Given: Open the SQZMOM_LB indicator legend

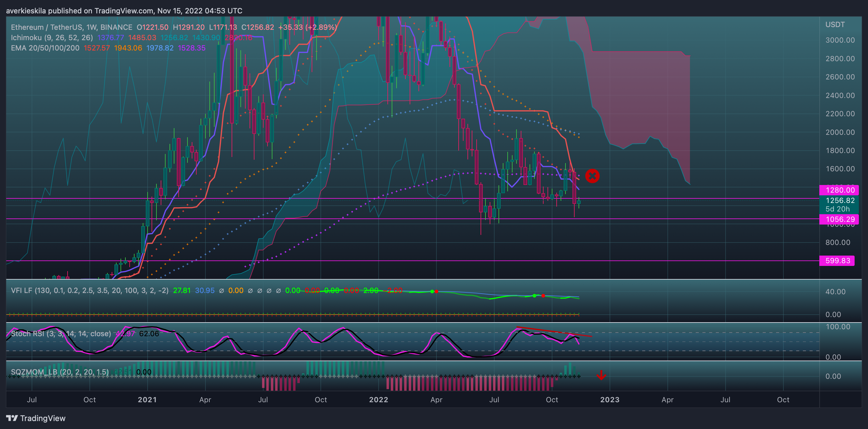Looking at the screenshot, I should [60, 372].
